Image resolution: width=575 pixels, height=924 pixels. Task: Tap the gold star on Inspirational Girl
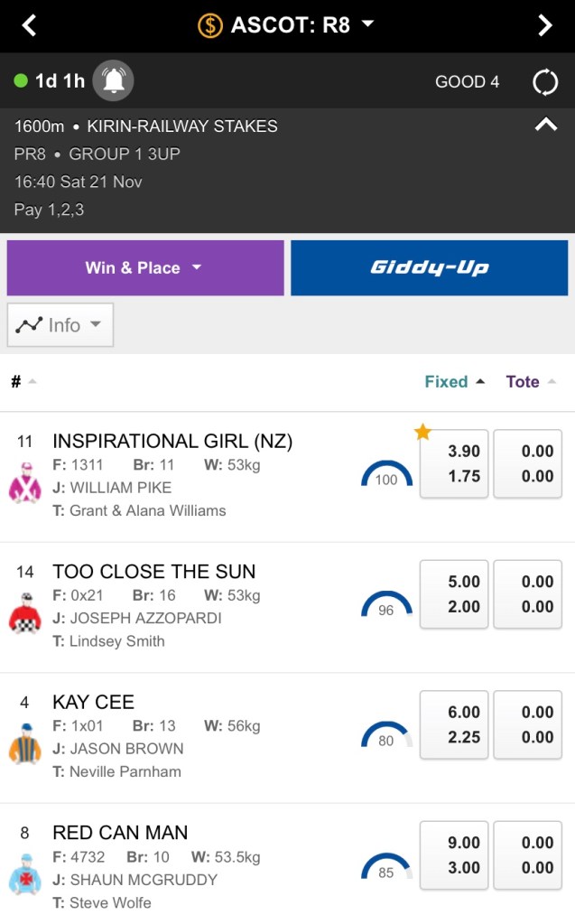422,433
